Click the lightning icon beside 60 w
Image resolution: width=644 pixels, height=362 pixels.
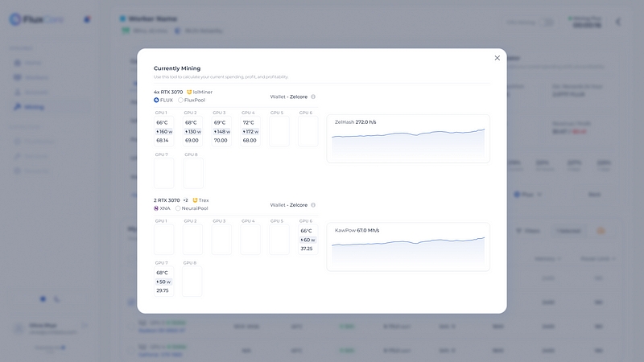pyautogui.click(x=302, y=240)
